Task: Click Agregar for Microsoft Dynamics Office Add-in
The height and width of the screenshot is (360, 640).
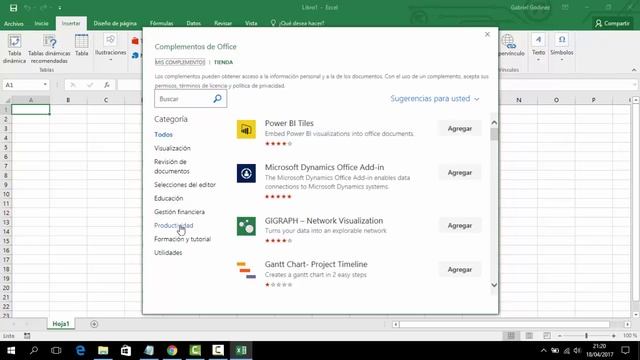Action: coord(460,173)
